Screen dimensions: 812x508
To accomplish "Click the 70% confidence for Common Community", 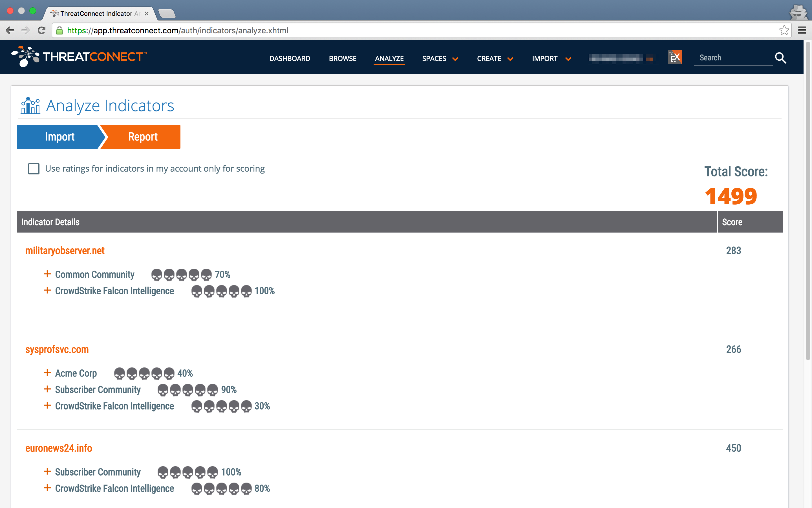I will point(222,275).
